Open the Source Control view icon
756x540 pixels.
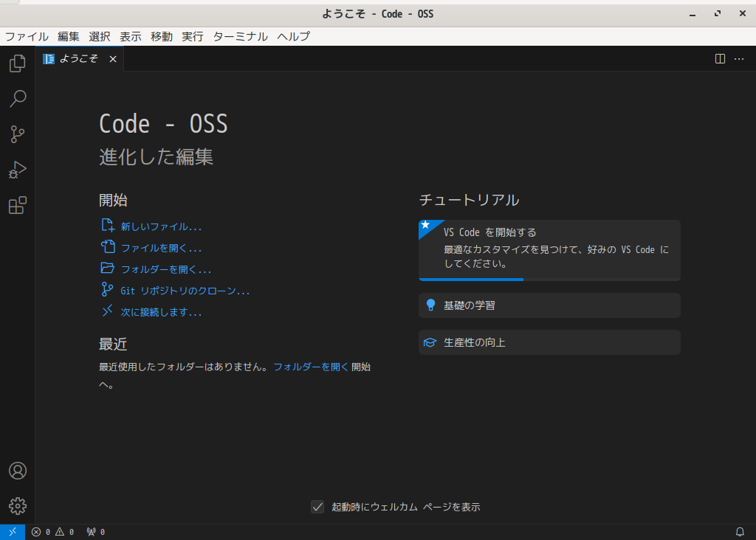coord(18,134)
